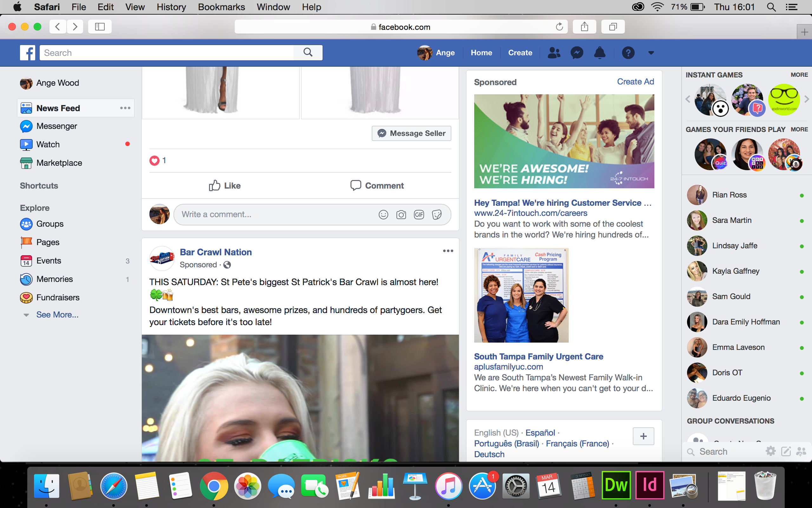Open History menu in menu bar
Viewport: 812px width, 508px height.
point(171,7)
